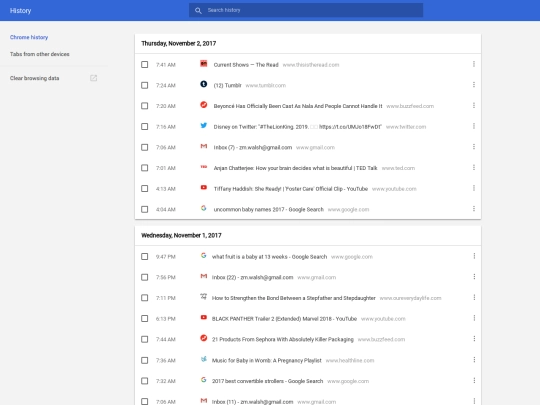Viewport: 540px width, 405px height.
Task: Open Music for Baby in Womb link
Action: [x=267, y=360]
